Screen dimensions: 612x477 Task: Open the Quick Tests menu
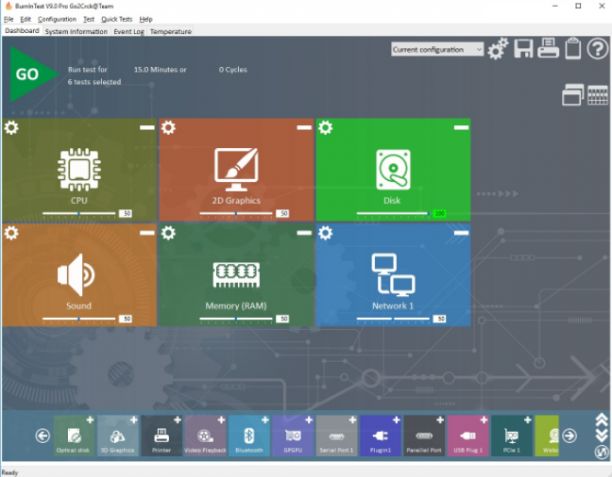click(x=117, y=19)
